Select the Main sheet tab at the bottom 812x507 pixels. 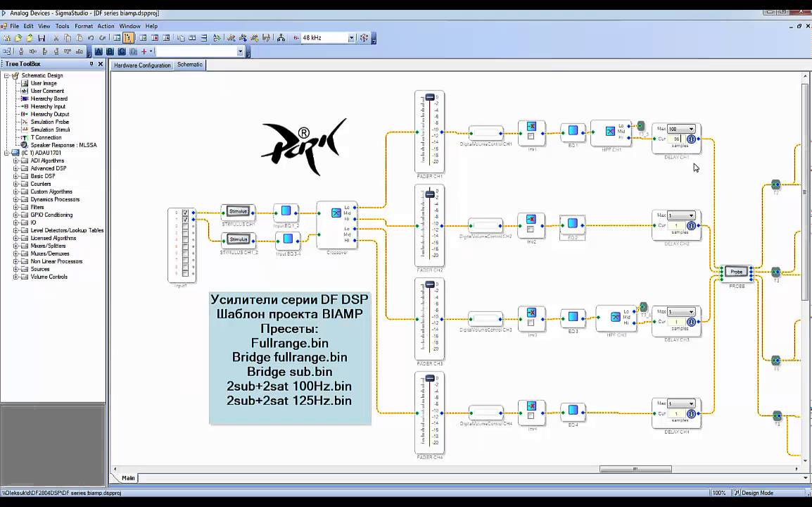pos(128,478)
